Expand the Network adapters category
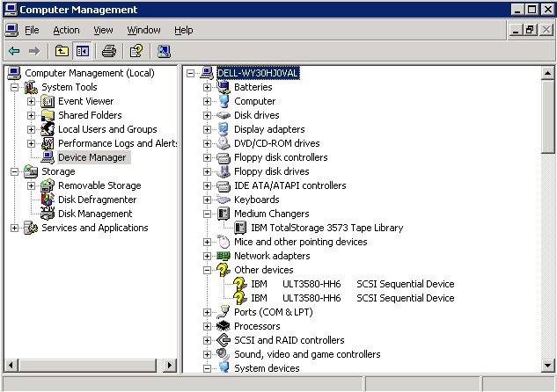Viewport: 557px width, 392px height. (208, 256)
